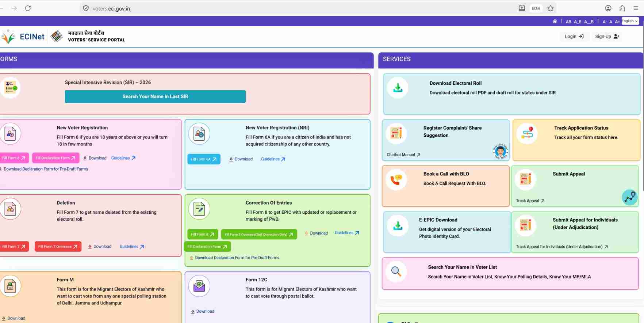
Task: Click Fill Form 8 Overseas (Self Correction Only)
Action: pyautogui.click(x=259, y=235)
